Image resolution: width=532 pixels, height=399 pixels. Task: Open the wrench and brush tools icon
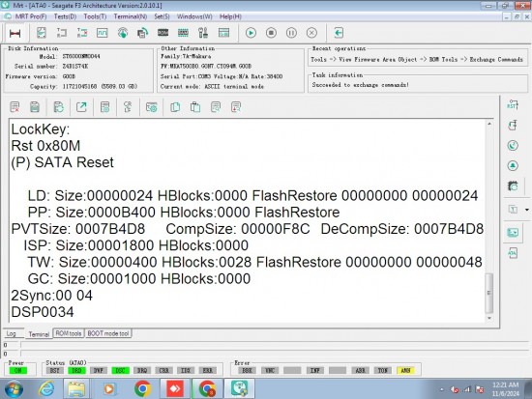203,33
